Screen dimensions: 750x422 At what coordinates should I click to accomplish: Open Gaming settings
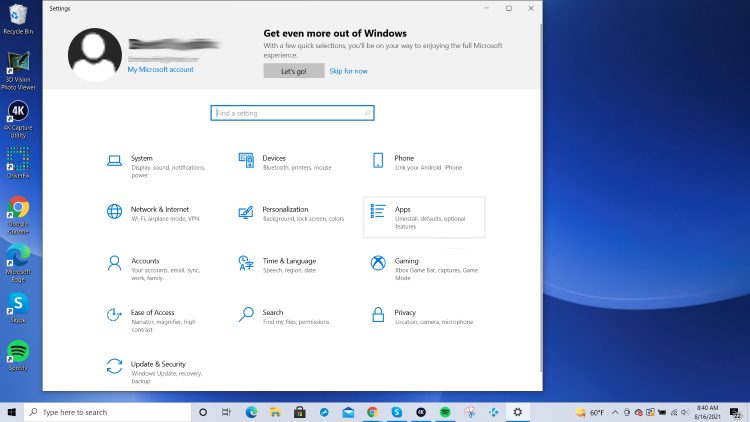pyautogui.click(x=424, y=269)
